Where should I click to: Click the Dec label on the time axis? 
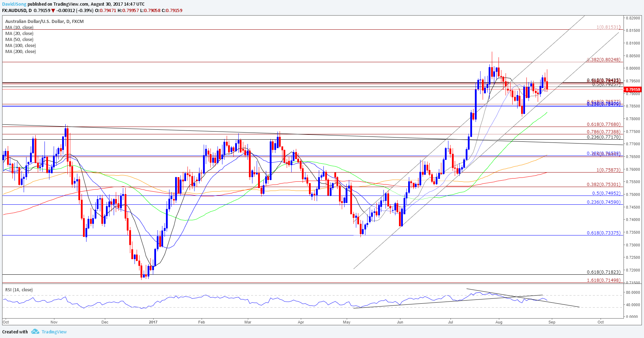[x=105, y=322]
